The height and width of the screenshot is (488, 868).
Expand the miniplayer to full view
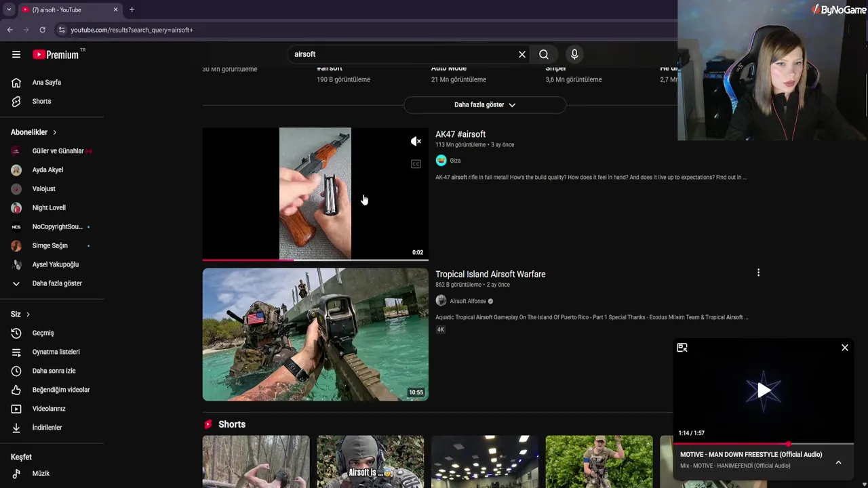coord(682,348)
